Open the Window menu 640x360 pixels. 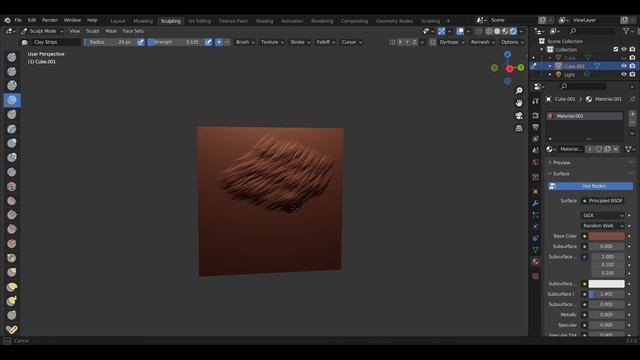pos(72,20)
